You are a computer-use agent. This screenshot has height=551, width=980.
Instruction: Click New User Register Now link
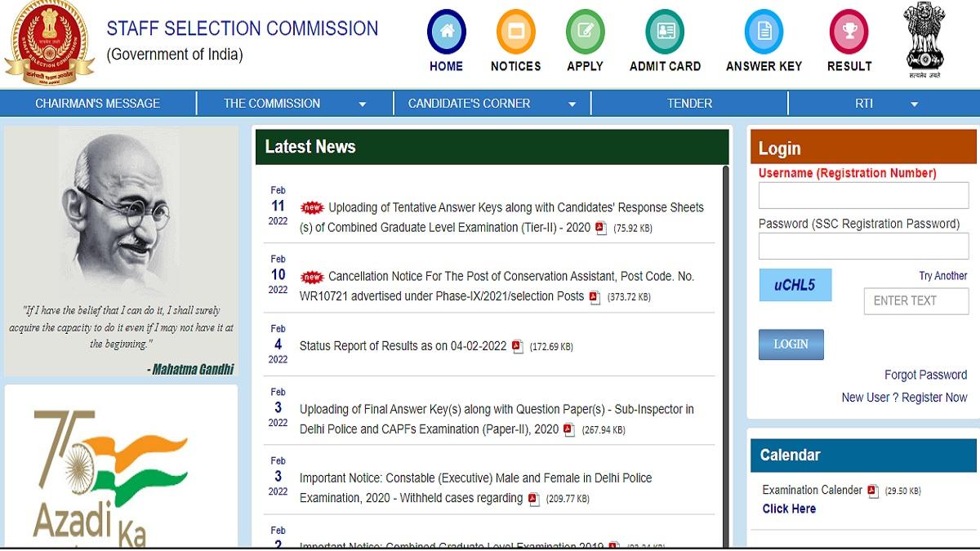[904, 398]
